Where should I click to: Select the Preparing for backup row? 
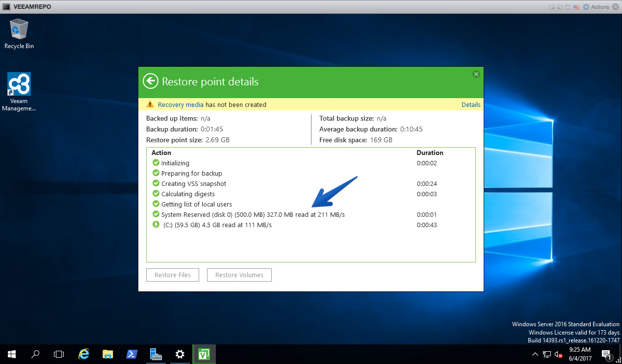click(311, 173)
